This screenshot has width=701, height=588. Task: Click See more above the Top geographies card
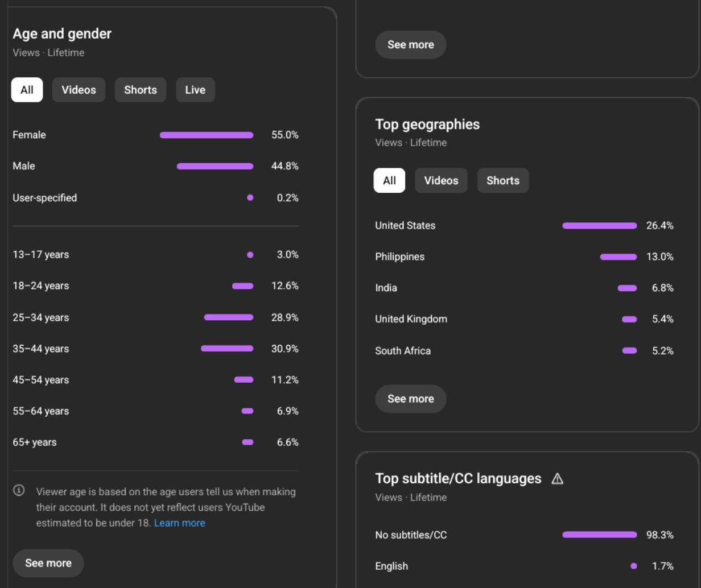point(410,44)
